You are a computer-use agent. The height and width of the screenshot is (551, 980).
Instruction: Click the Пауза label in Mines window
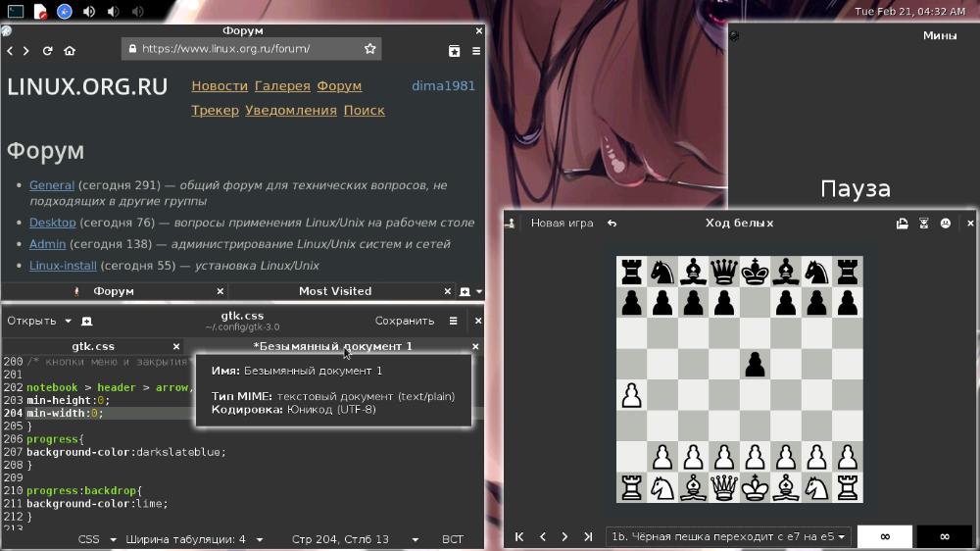click(856, 189)
